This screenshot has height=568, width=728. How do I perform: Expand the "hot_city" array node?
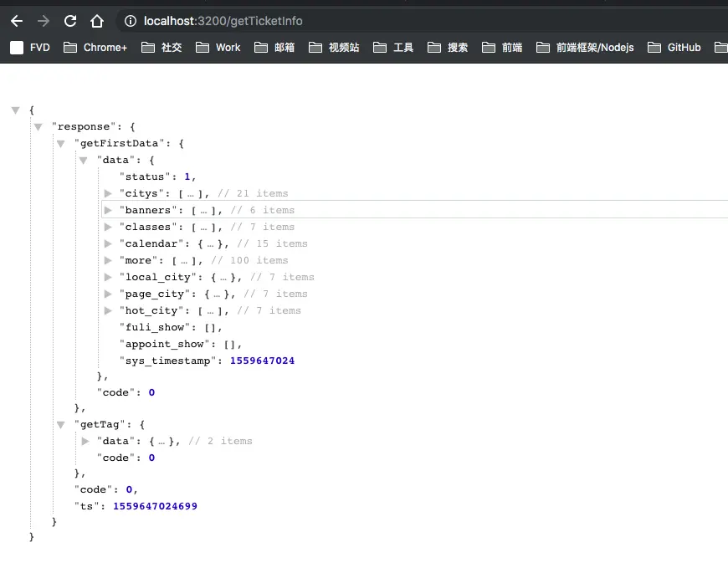[x=108, y=310]
